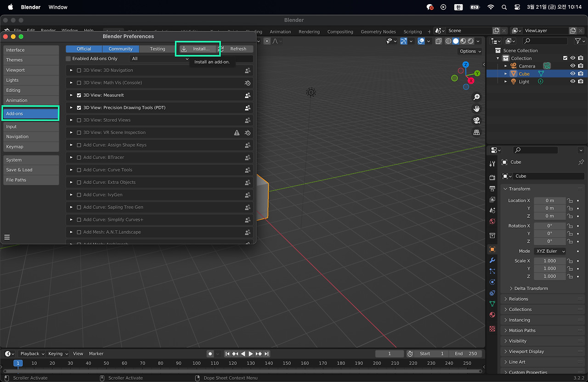This screenshot has width=588, height=382.
Task: Switch to the Rendering workspace tab
Action: point(309,32)
